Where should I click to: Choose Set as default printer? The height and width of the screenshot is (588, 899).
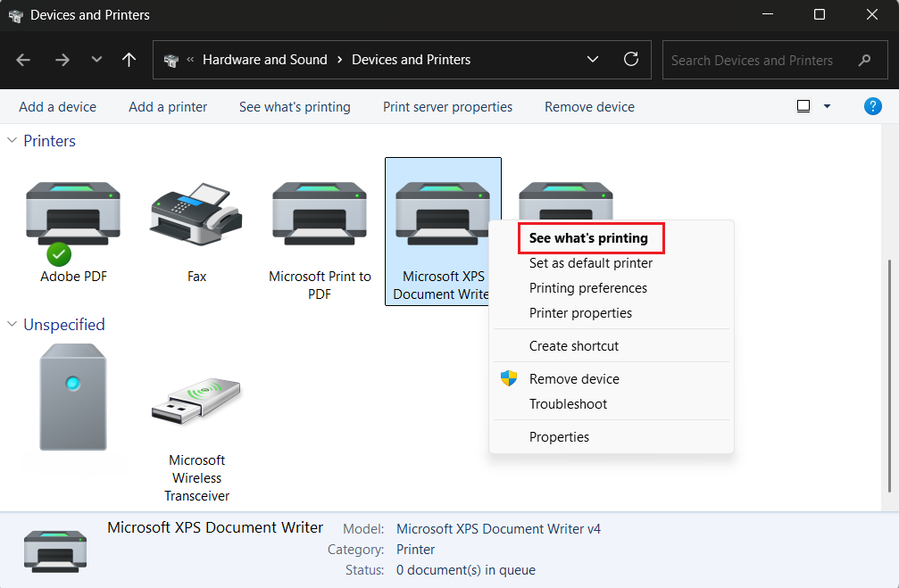[590, 263]
